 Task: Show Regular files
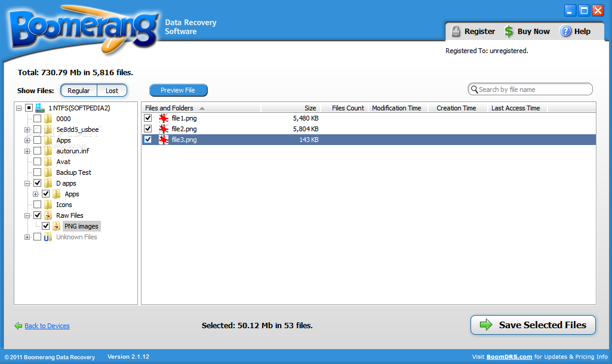point(79,91)
